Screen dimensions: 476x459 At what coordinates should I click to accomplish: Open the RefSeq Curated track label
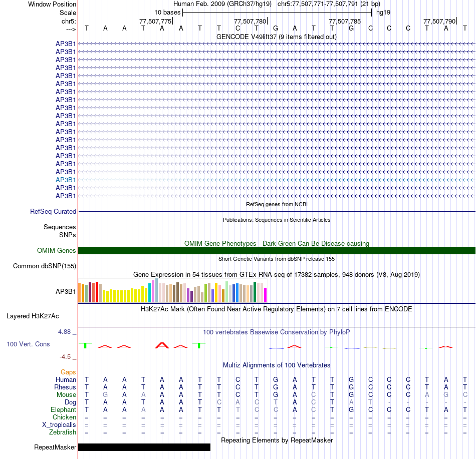click(x=53, y=211)
